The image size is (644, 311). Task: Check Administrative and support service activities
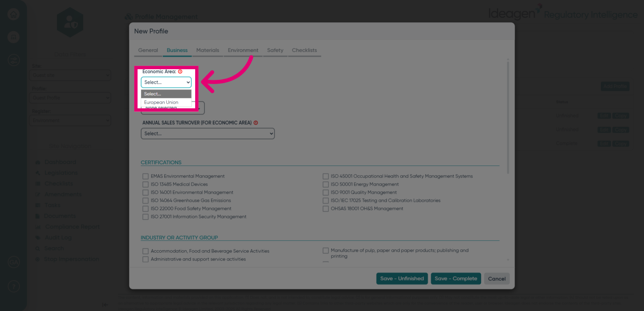tap(145, 259)
